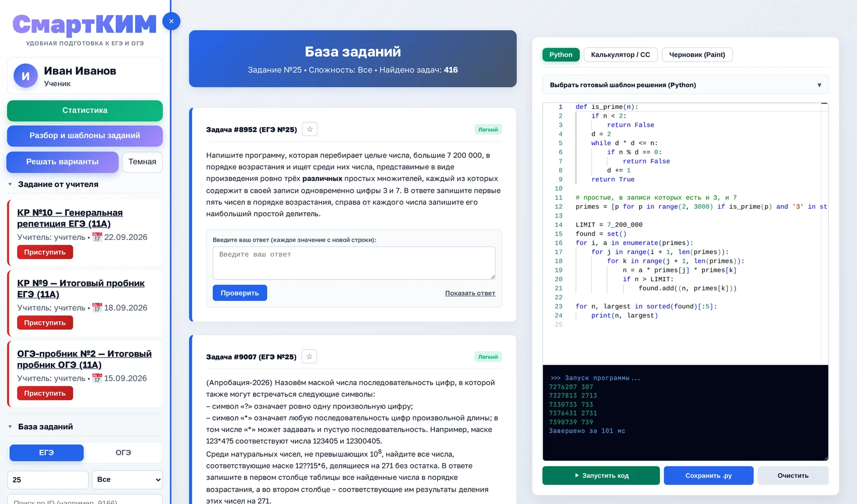Click the Лёгкий badge on task #8952

[488, 130]
